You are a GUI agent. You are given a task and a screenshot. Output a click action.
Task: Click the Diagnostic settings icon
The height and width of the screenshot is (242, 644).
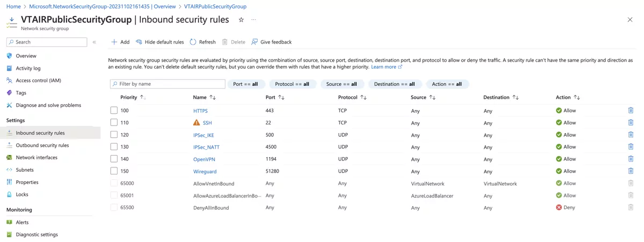tap(9, 234)
